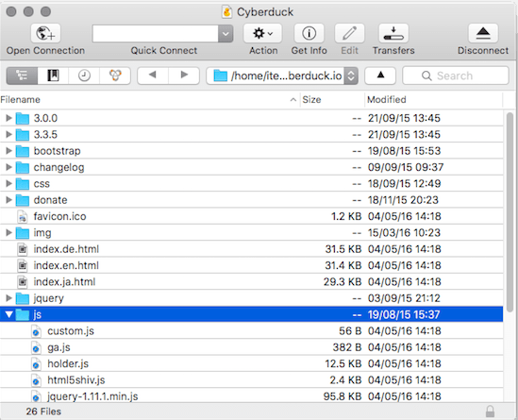Switch to the Bonjour view

(115, 76)
